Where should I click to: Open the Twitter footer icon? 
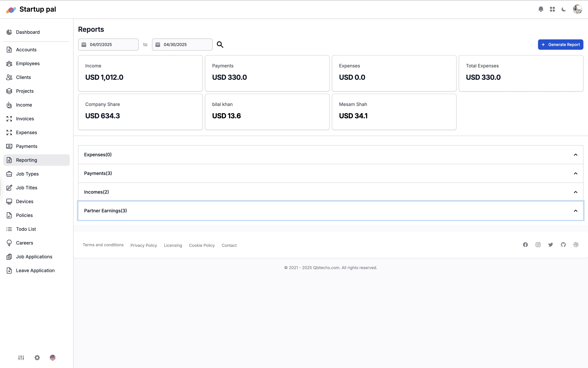pyautogui.click(x=551, y=245)
